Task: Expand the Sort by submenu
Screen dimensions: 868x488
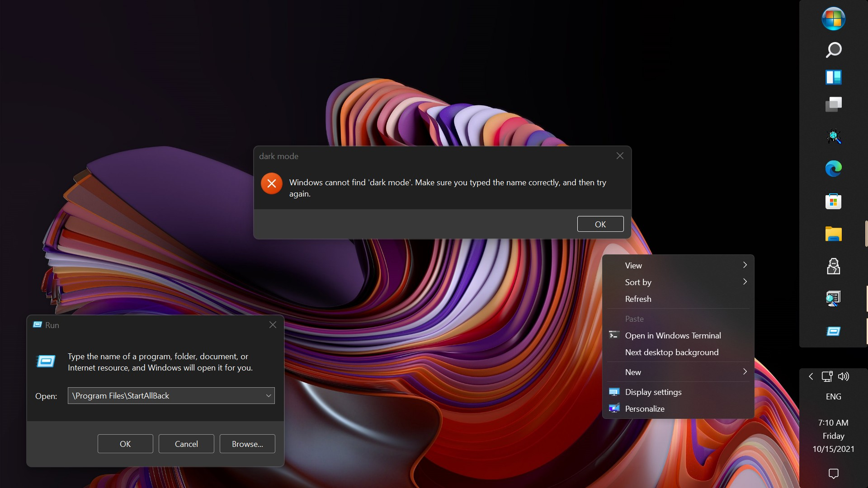Action: point(679,282)
